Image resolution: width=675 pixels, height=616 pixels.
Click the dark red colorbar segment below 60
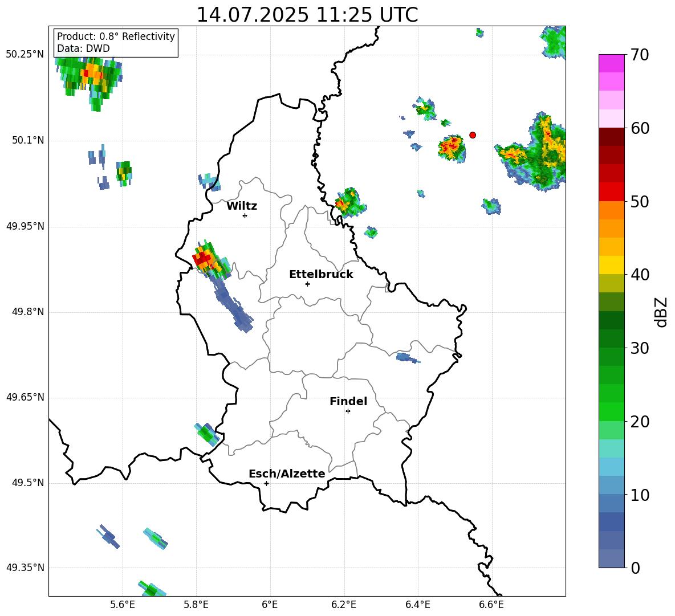611,137
